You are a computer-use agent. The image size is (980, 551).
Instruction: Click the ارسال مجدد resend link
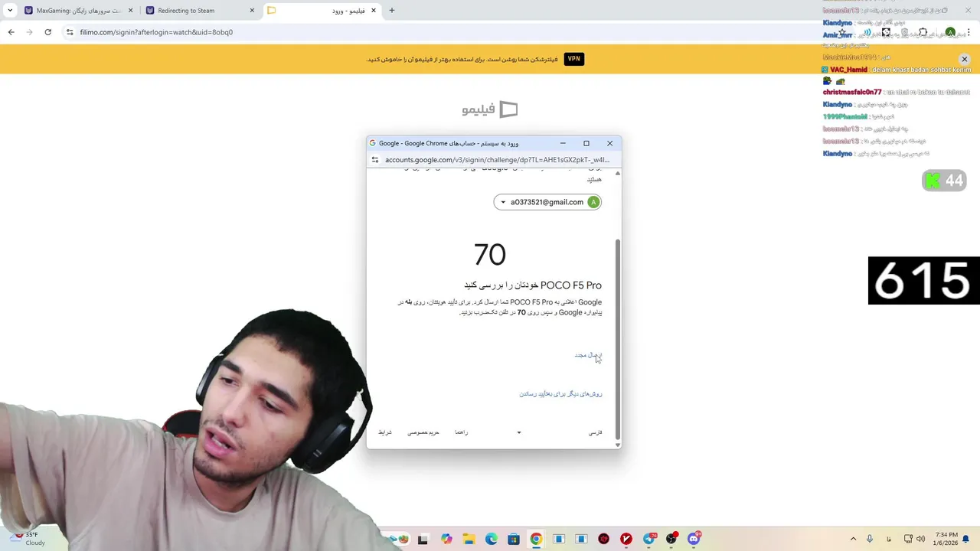pos(588,355)
